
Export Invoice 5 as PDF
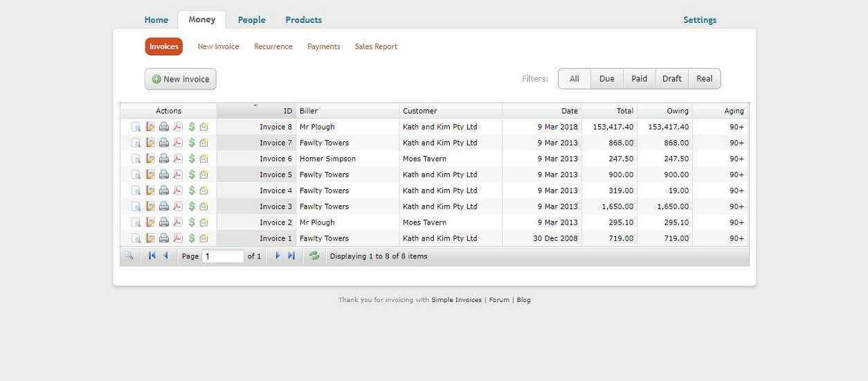pos(178,175)
